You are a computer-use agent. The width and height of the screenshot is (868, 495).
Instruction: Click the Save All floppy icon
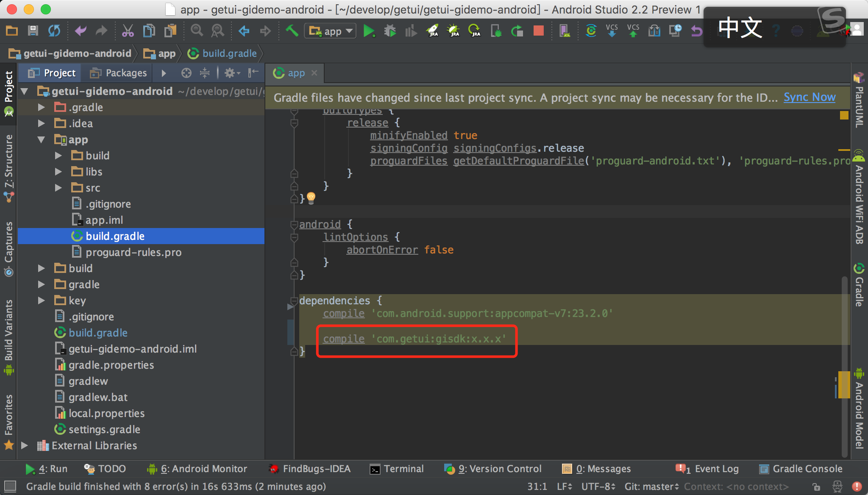coord(33,31)
